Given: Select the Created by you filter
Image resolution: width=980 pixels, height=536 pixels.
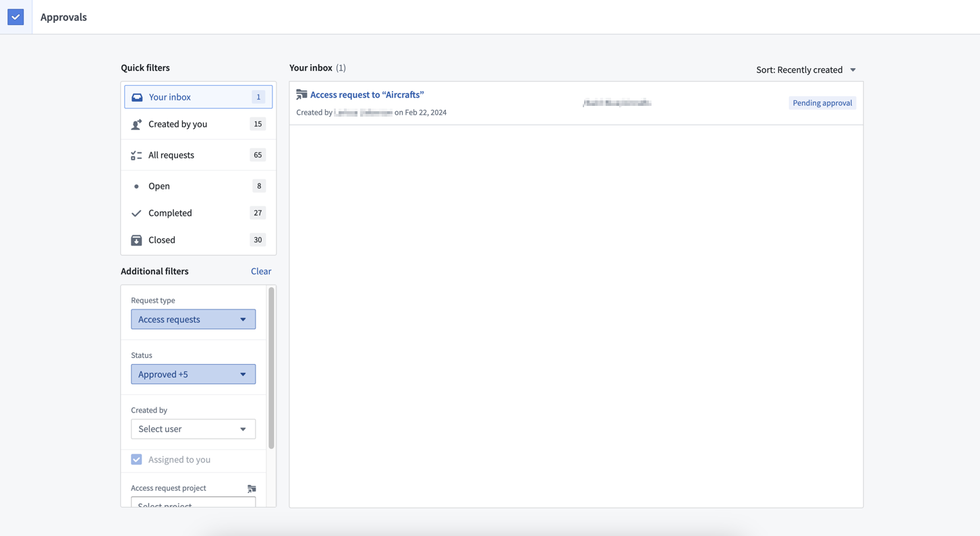Looking at the screenshot, I should click(198, 124).
